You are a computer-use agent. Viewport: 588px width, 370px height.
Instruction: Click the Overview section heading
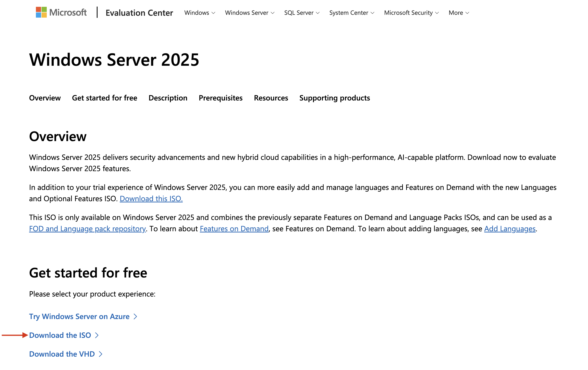[58, 136]
